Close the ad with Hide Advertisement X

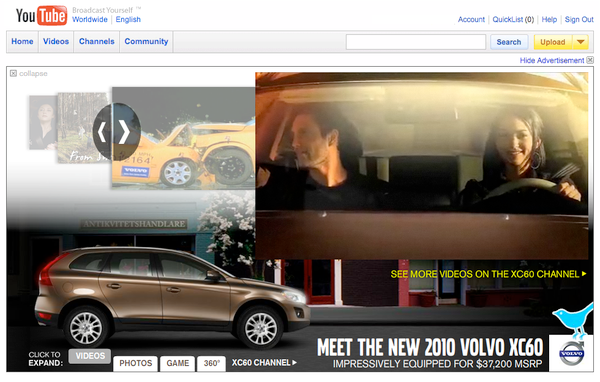(x=590, y=60)
